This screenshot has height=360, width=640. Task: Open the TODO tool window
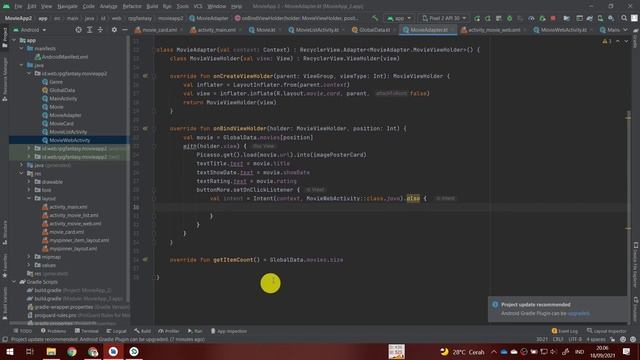click(22, 331)
